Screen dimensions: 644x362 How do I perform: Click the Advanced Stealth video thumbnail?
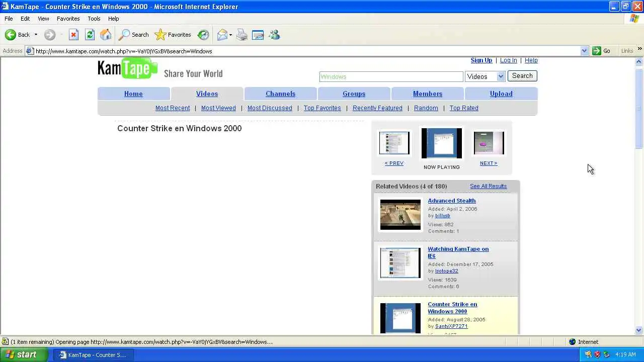coord(400,215)
